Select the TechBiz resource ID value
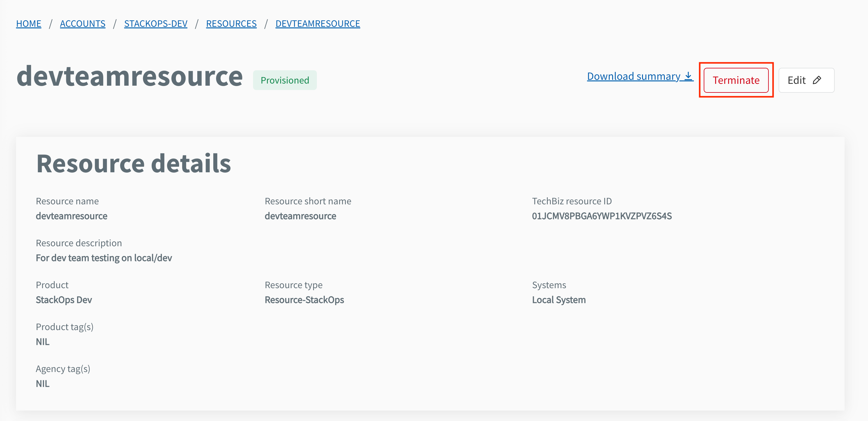This screenshot has width=868, height=421. click(601, 216)
